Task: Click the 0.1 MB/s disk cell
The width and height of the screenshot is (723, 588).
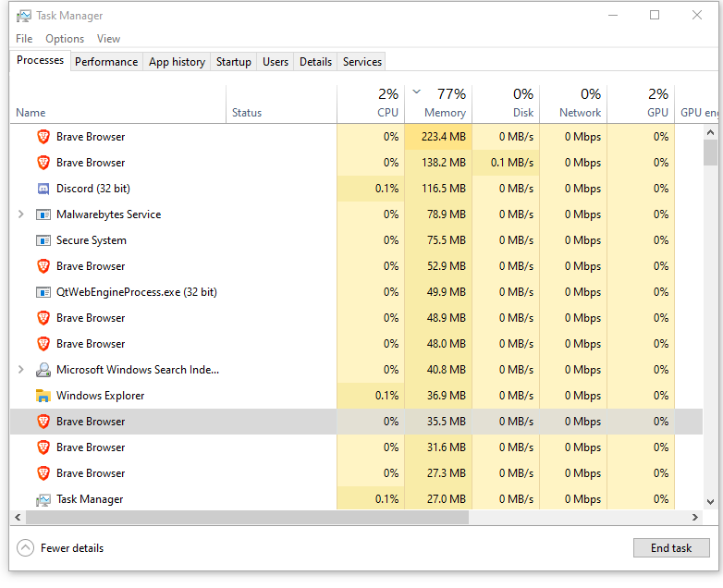Action: pos(506,163)
